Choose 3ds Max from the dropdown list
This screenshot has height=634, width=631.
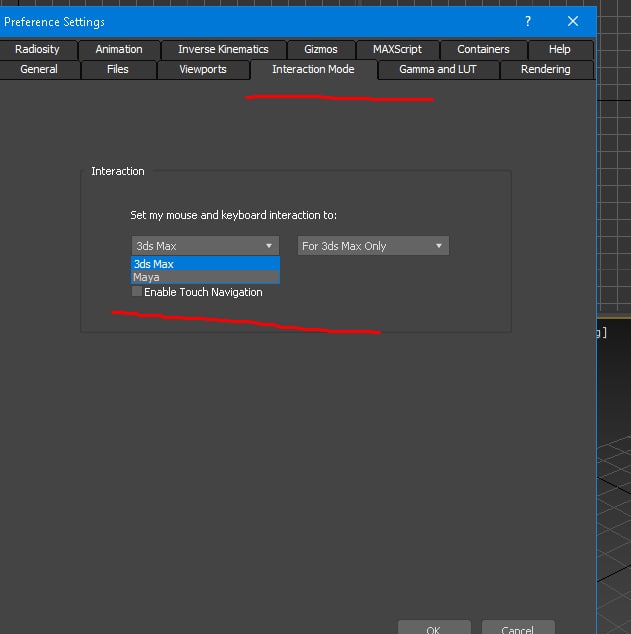click(x=205, y=264)
